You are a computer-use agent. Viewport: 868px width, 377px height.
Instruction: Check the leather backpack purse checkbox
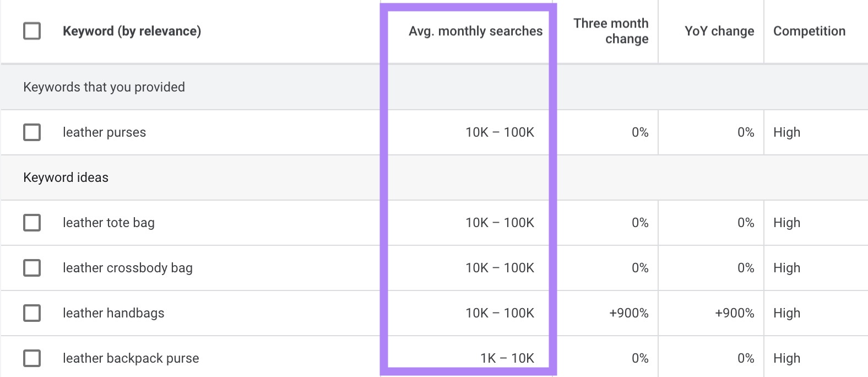click(x=31, y=358)
